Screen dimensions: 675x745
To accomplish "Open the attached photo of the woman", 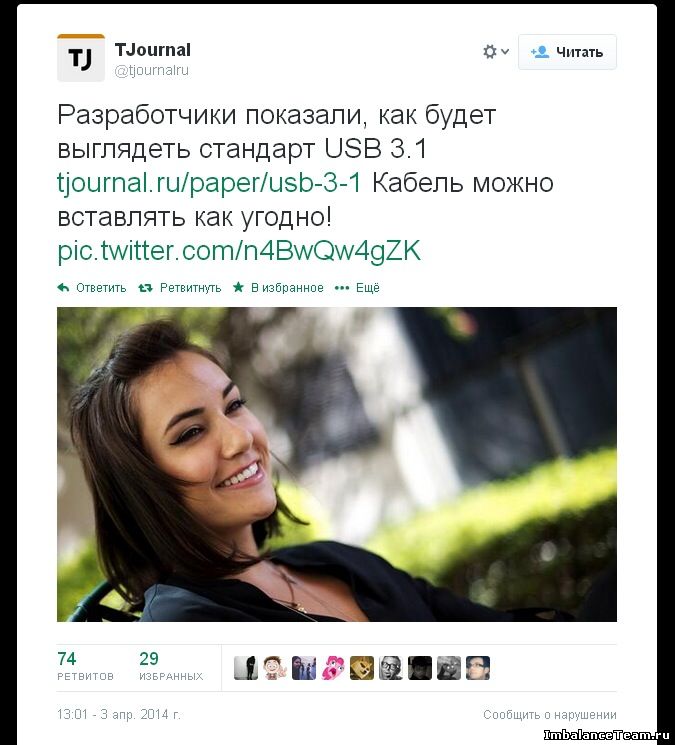I will (x=337, y=464).
